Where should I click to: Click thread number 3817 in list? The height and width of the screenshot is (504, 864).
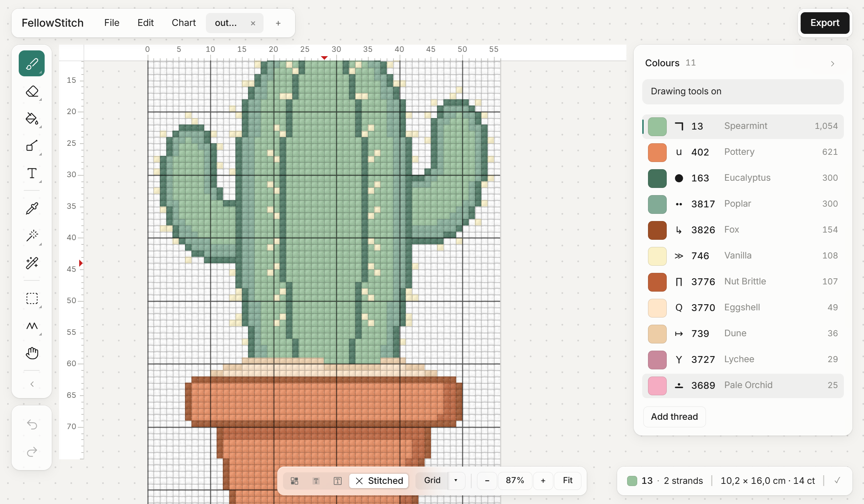tap(703, 204)
